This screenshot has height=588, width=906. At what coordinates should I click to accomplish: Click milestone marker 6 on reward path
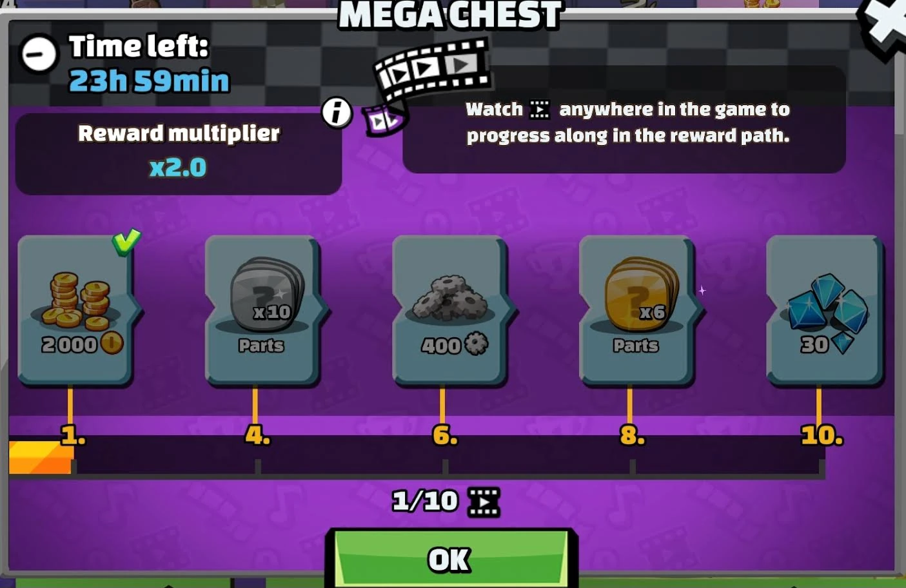(x=445, y=435)
